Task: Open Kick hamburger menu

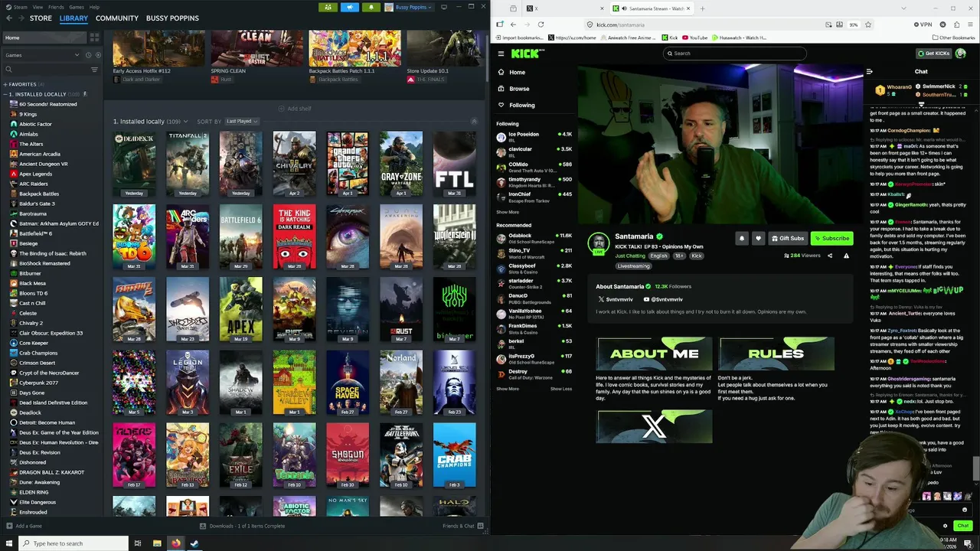Action: point(501,54)
